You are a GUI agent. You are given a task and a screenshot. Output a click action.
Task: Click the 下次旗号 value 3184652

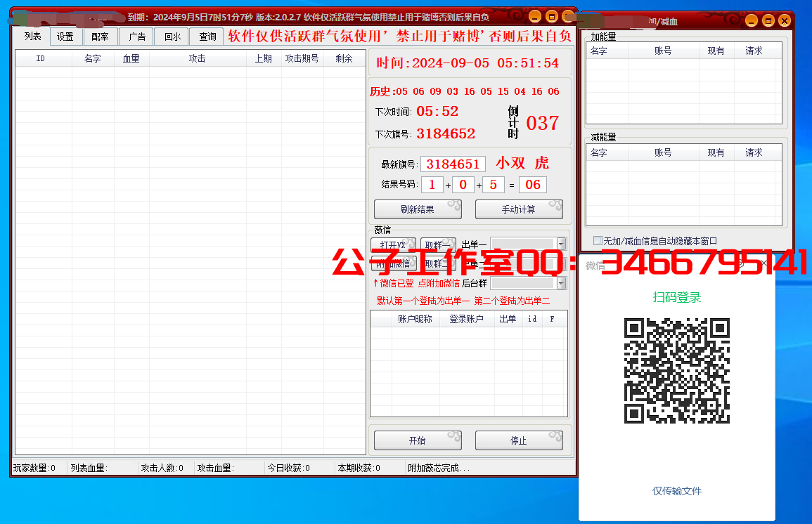[x=446, y=133]
